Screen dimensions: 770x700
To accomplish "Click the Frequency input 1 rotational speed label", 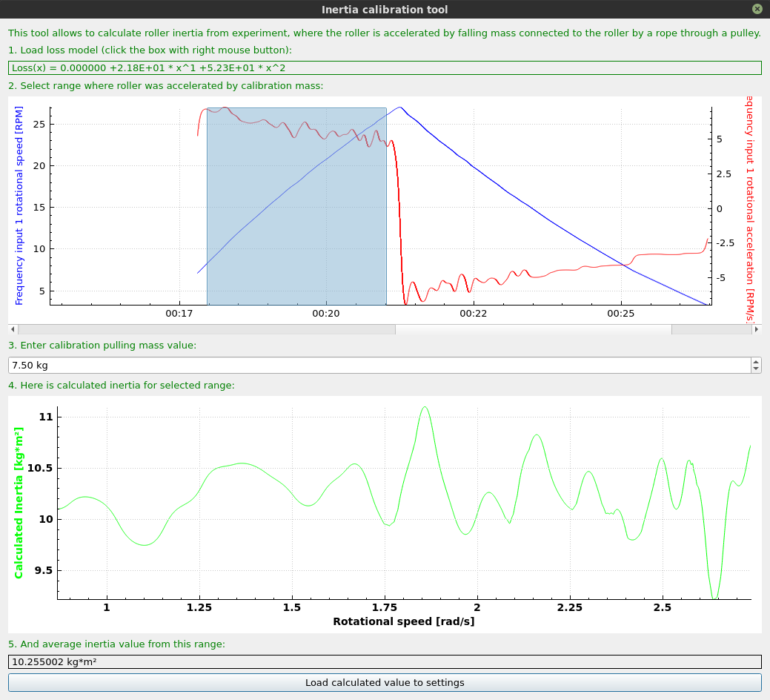I will [x=19, y=202].
